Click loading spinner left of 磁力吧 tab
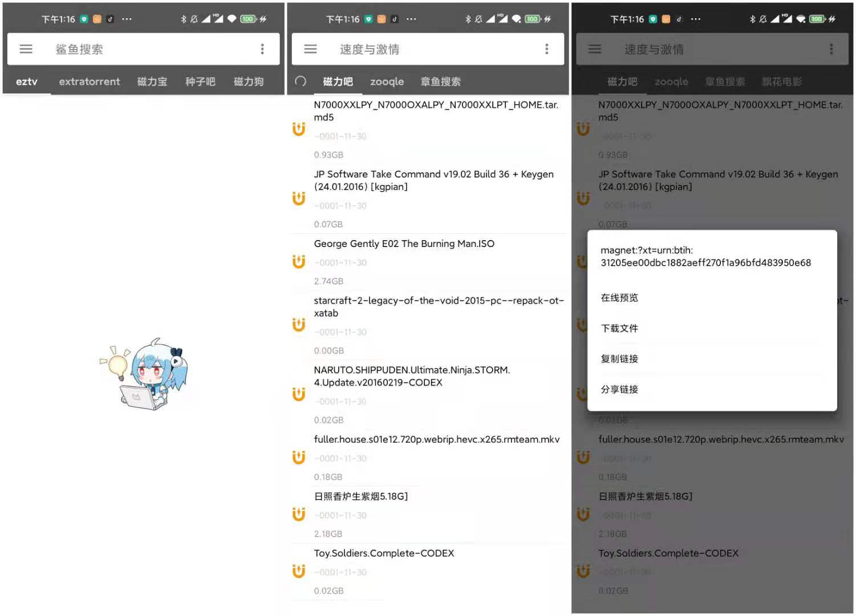The width and height of the screenshot is (856, 616). click(x=301, y=82)
